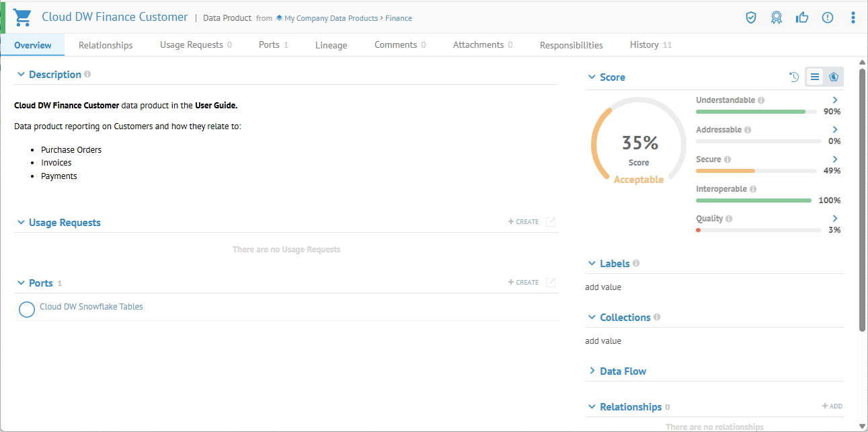Screen dimensions: 868x432
Task: Switch score to radar chart view
Action: pyautogui.click(x=834, y=77)
